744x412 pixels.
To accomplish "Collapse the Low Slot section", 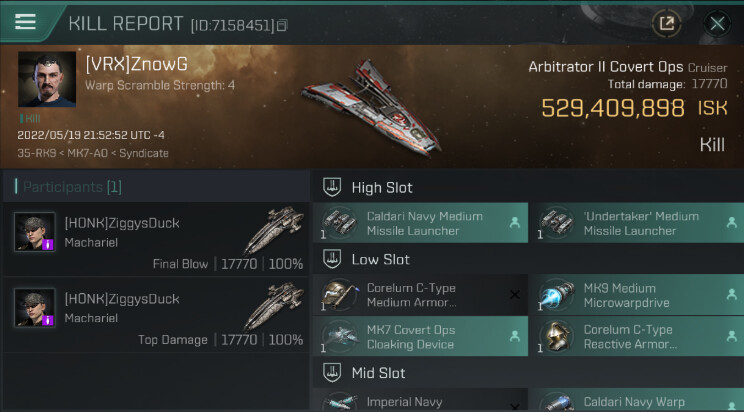I will click(x=331, y=259).
